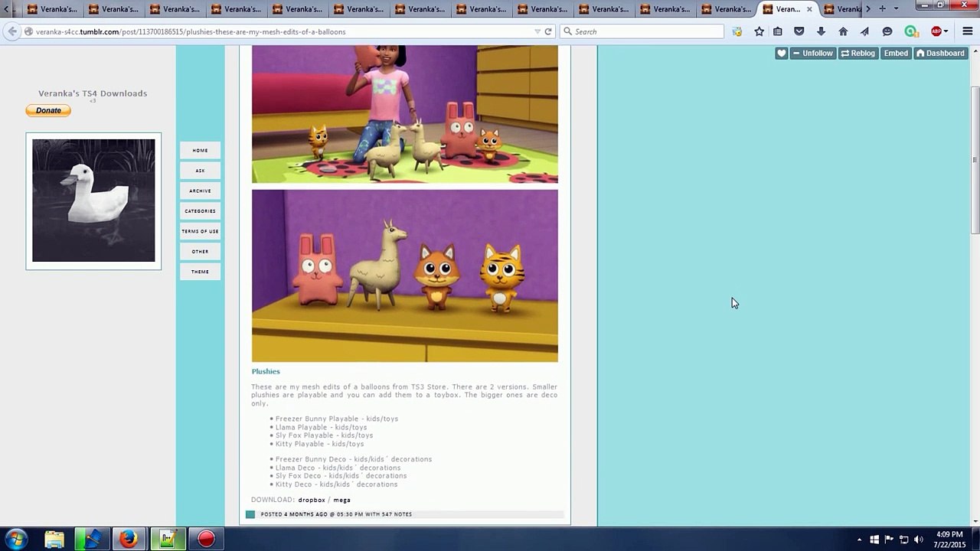980x551 pixels.
Task: Go to Tumblr Dashboard button
Action: (x=940, y=54)
